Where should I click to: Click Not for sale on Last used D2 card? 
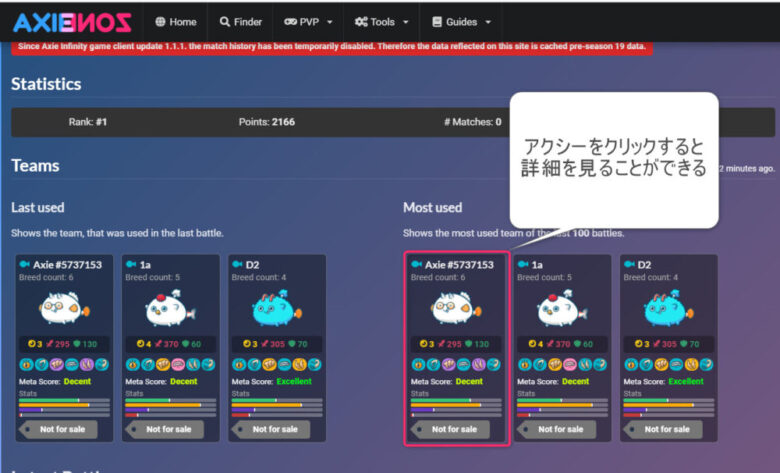(271, 429)
